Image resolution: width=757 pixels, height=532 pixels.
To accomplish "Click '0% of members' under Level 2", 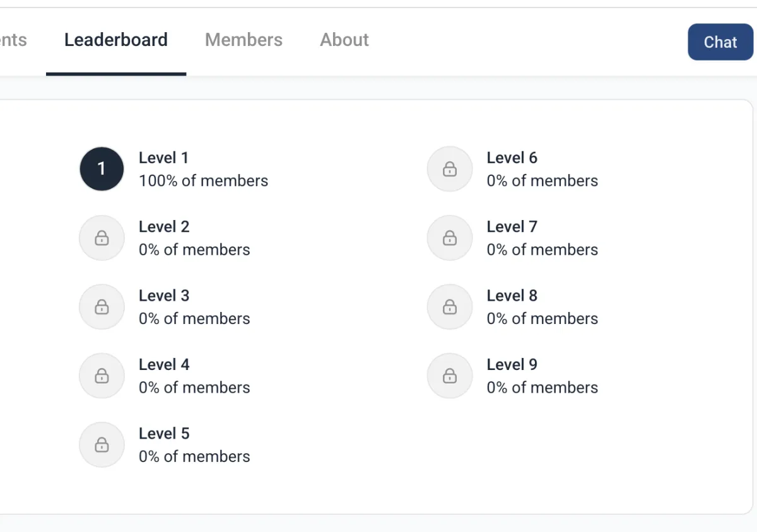I will 194,250.
